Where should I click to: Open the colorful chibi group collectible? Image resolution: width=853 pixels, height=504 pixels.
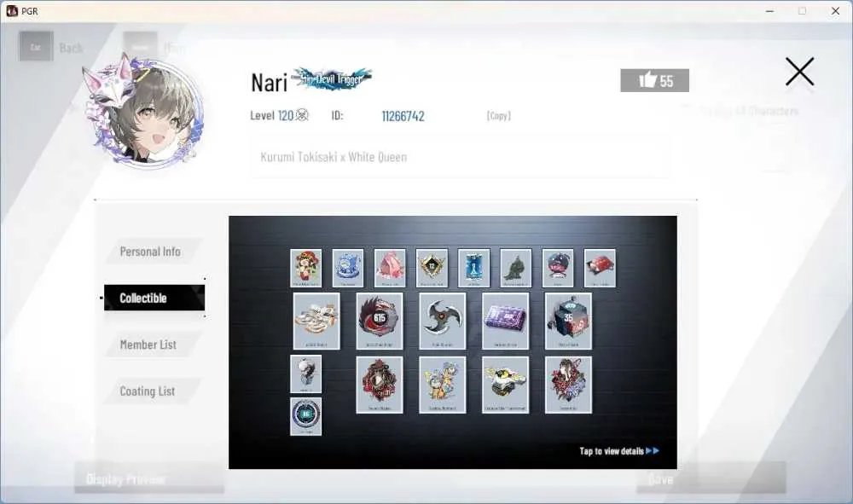(x=442, y=385)
